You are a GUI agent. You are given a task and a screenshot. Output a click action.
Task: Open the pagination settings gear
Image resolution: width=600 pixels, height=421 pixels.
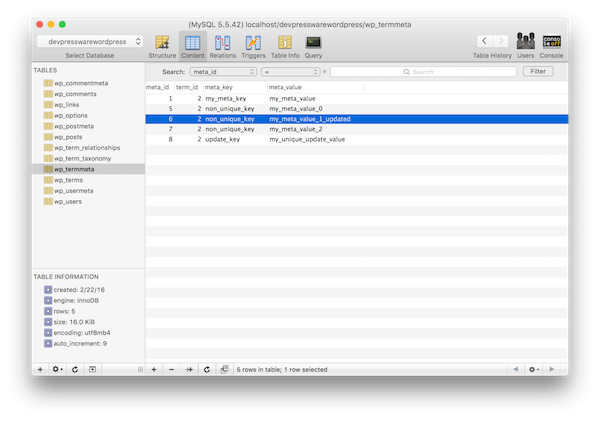534,369
